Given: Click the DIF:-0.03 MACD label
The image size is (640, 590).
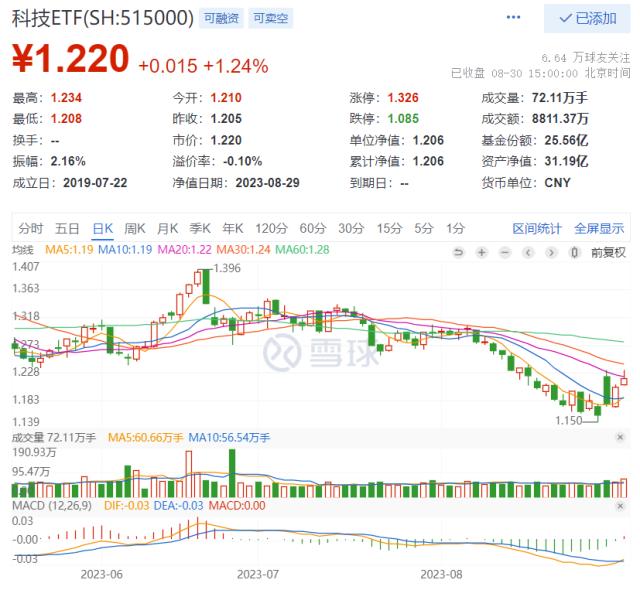Looking at the screenshot, I should pyautogui.click(x=127, y=506).
